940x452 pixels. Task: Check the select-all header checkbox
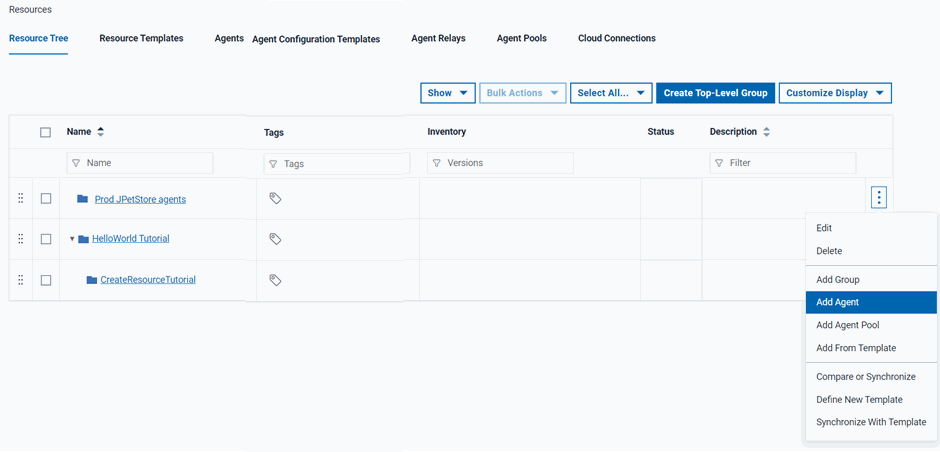(x=45, y=132)
